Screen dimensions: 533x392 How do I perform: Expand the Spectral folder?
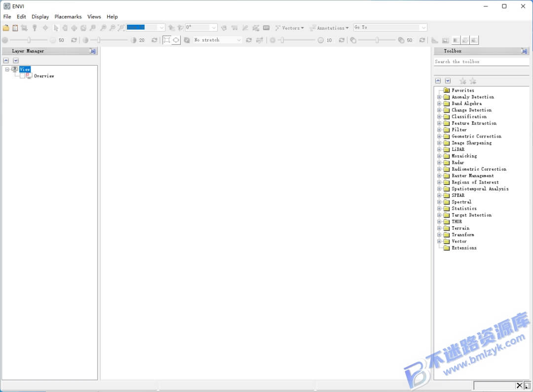tap(439, 202)
